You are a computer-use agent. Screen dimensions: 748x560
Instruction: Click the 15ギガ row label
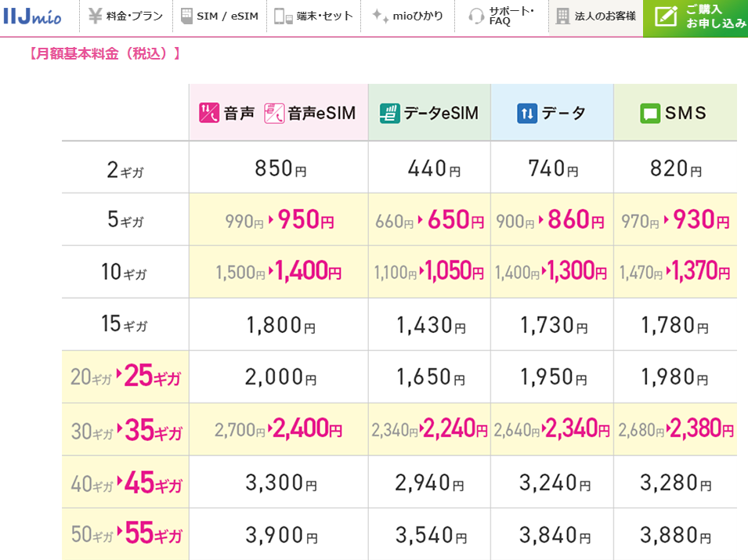(x=124, y=324)
